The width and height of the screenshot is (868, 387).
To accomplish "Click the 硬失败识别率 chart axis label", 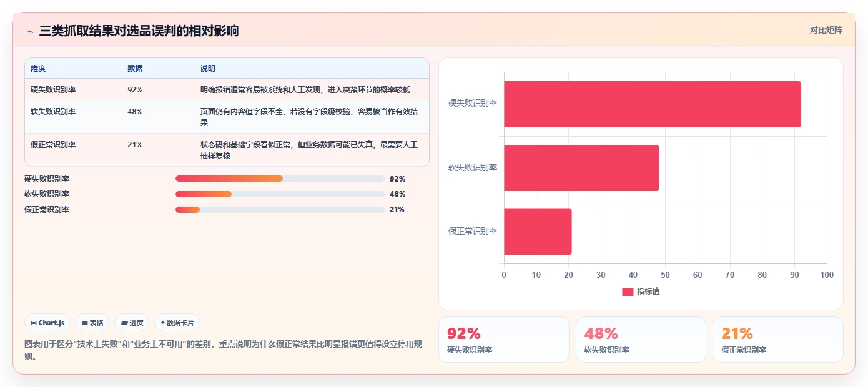I will (473, 104).
